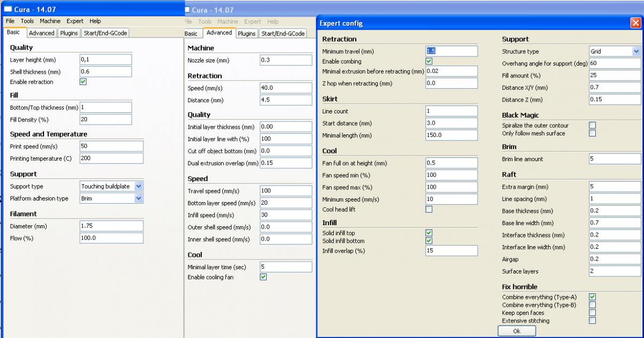Switch to the Plugins tab
The image size is (644, 338).
coord(69,33)
